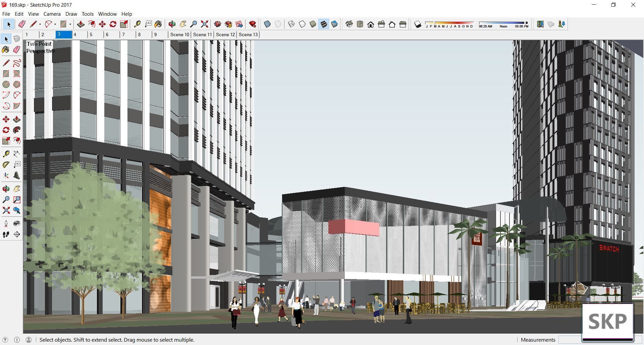
Task: Click the Zoom Extents icon in top toolbar
Action: [204, 24]
